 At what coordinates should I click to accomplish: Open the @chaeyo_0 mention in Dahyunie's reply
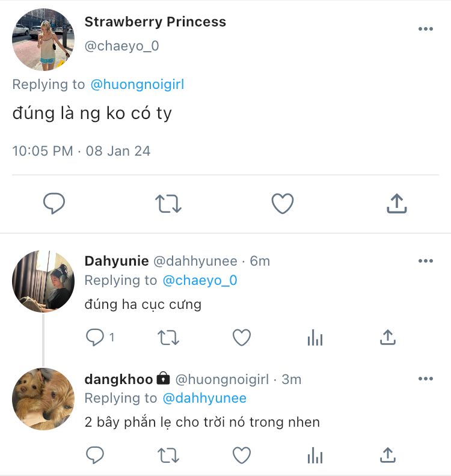200,281
